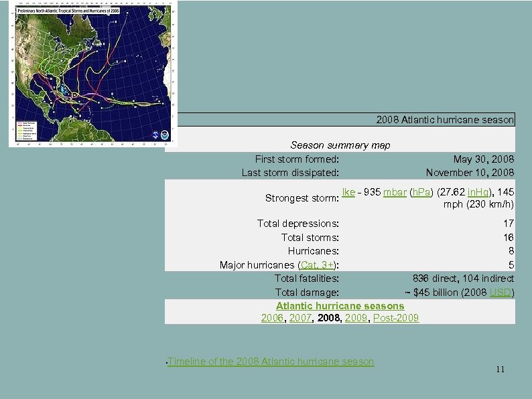Click the map legend box
The width and height of the screenshot is (532, 399).
pyautogui.click(x=26, y=131)
